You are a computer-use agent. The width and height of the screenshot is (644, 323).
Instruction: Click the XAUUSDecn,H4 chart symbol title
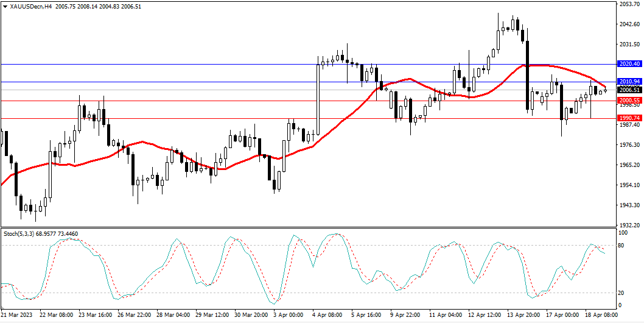[x=30, y=7]
